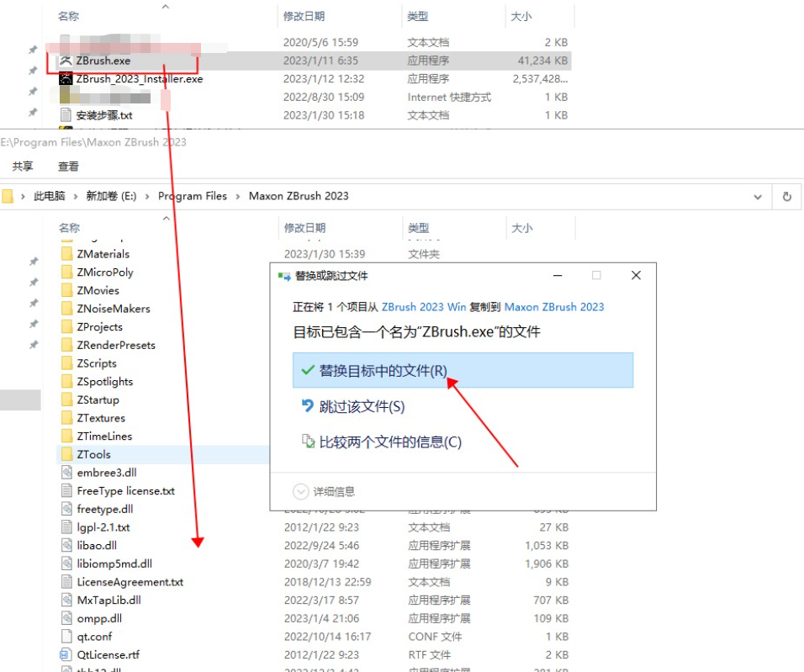The height and width of the screenshot is (672, 804).
Task: Click breadcrumb arrow after Program Files
Action: point(239,195)
